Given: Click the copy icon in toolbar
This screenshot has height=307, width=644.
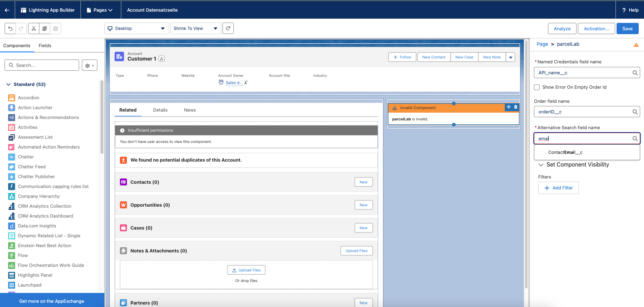Looking at the screenshot, I should [45, 29].
